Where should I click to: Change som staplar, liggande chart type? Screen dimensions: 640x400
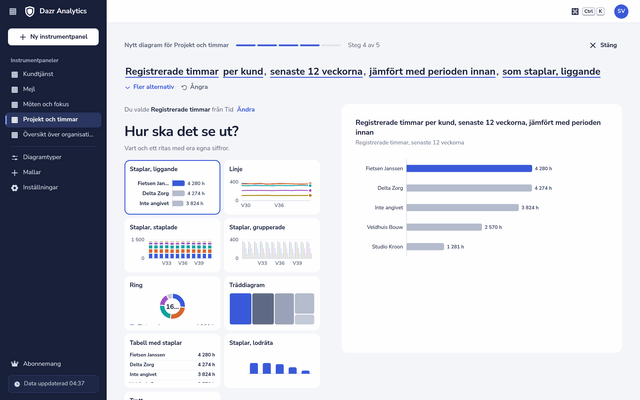tap(551, 72)
